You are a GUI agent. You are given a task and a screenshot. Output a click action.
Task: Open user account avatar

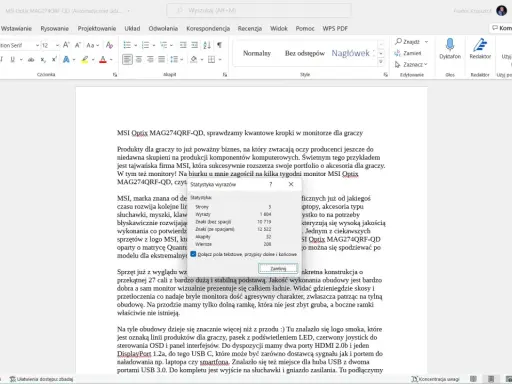point(501,10)
